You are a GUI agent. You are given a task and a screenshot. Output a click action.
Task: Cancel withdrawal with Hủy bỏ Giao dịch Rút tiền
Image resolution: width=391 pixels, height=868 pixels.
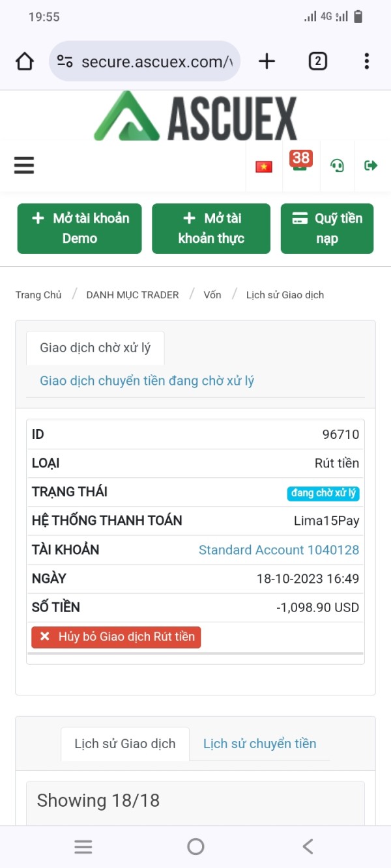coord(116,637)
